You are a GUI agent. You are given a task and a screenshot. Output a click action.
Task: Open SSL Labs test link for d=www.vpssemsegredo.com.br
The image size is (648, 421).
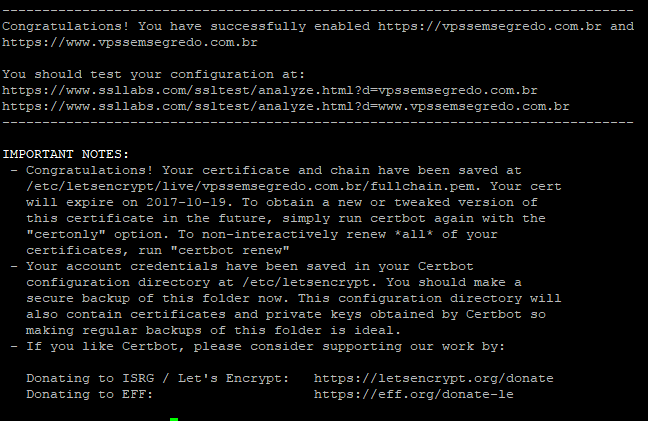[x=286, y=107]
